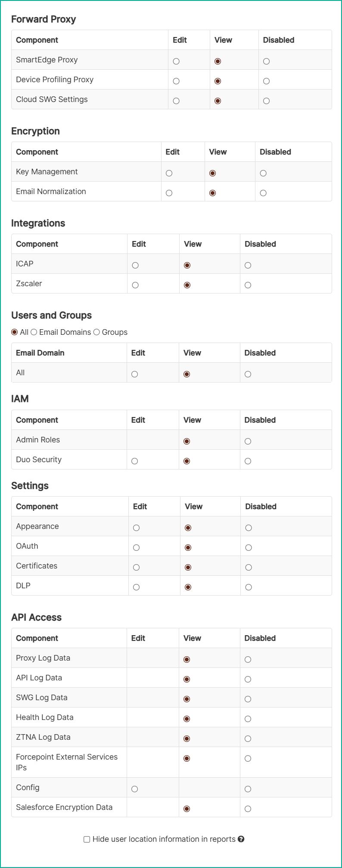Select Edit for Certificates

(x=136, y=568)
